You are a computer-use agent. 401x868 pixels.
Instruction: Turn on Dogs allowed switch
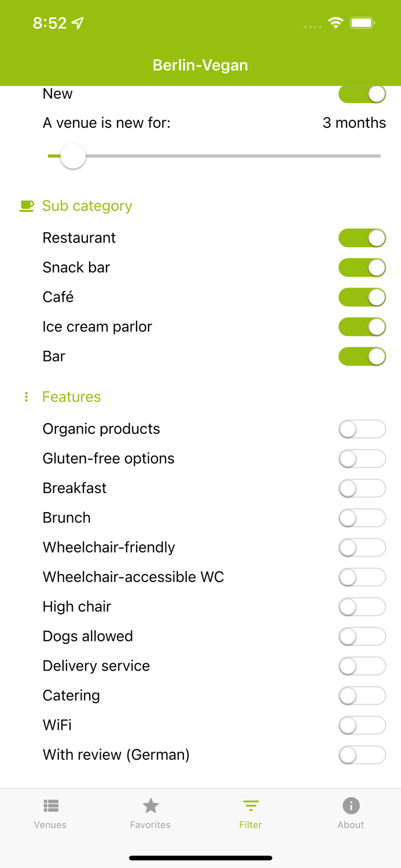point(362,637)
